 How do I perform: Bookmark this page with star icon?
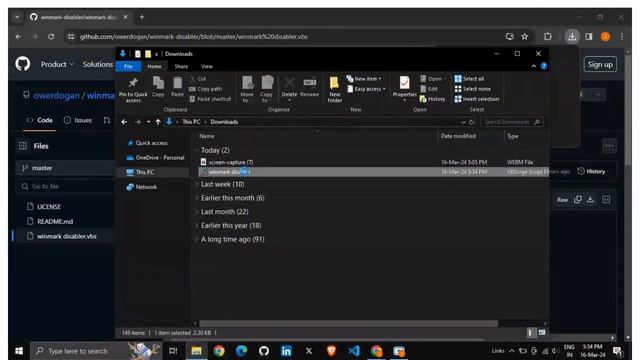click(524, 37)
